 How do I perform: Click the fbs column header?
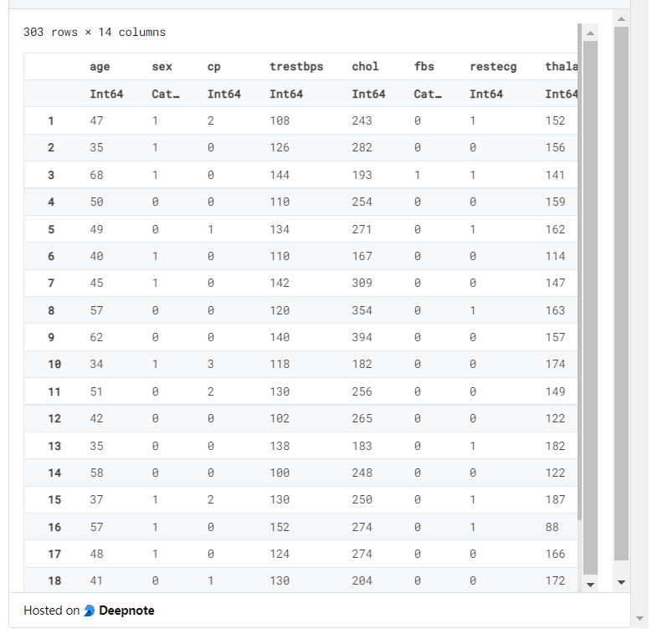pos(424,67)
